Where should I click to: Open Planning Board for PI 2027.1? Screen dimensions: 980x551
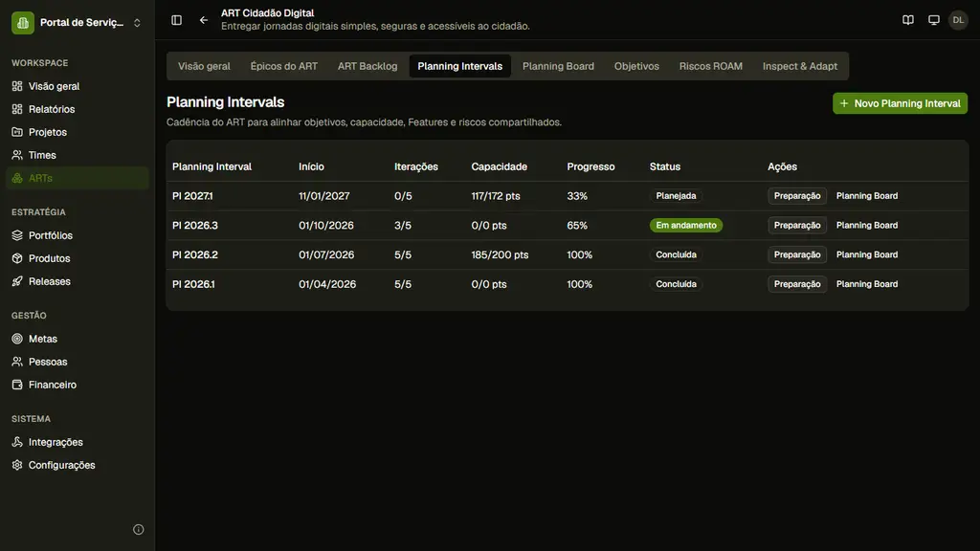coord(867,196)
